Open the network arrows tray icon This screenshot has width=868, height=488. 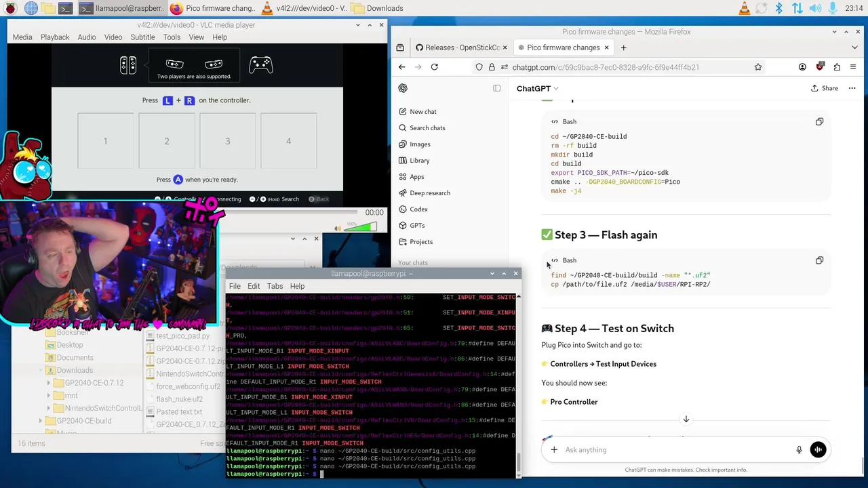point(797,8)
